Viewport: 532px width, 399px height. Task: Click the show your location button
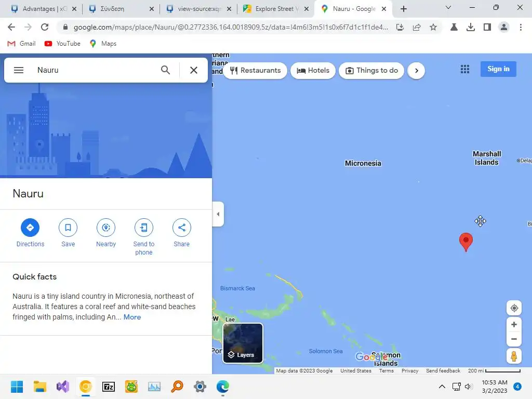pos(514,308)
